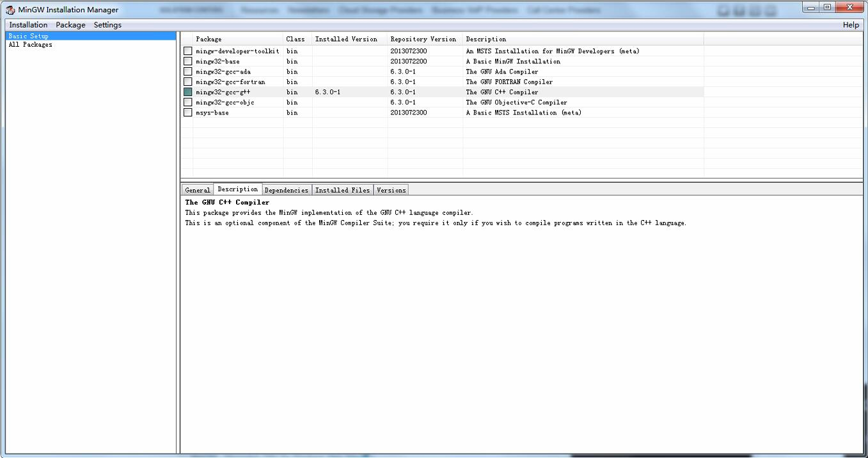This screenshot has width=868, height=458.
Task: Show the Versions tab
Action: pyautogui.click(x=391, y=190)
